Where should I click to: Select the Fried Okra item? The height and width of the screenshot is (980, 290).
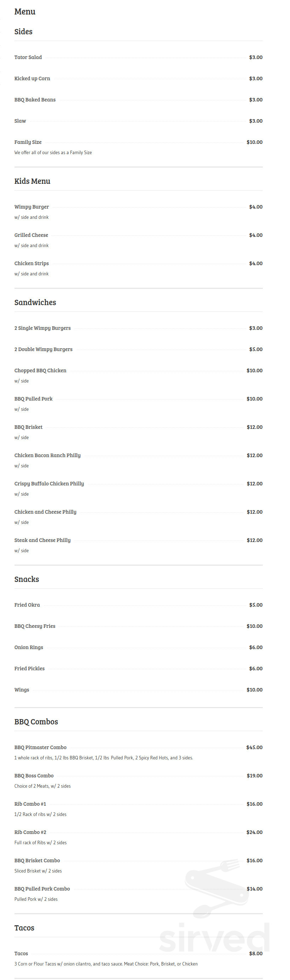pyautogui.click(x=27, y=605)
